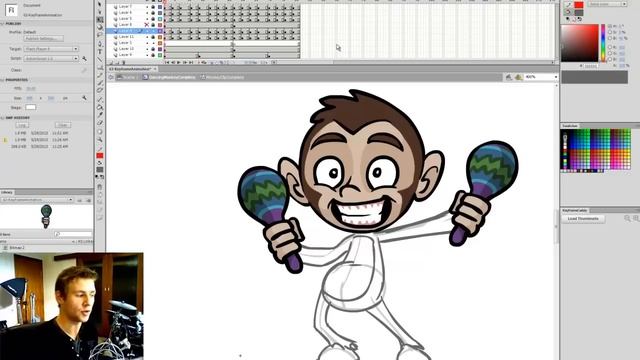
Task: Show Layer 8 by clicking red X
Action: (x=147, y=25)
